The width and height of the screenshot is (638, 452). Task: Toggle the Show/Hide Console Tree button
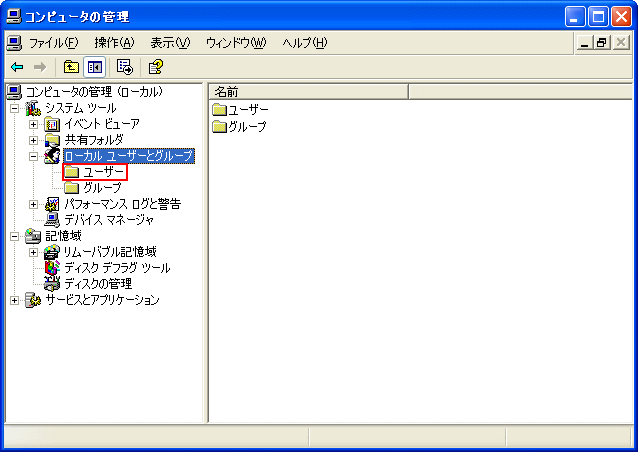[95, 67]
